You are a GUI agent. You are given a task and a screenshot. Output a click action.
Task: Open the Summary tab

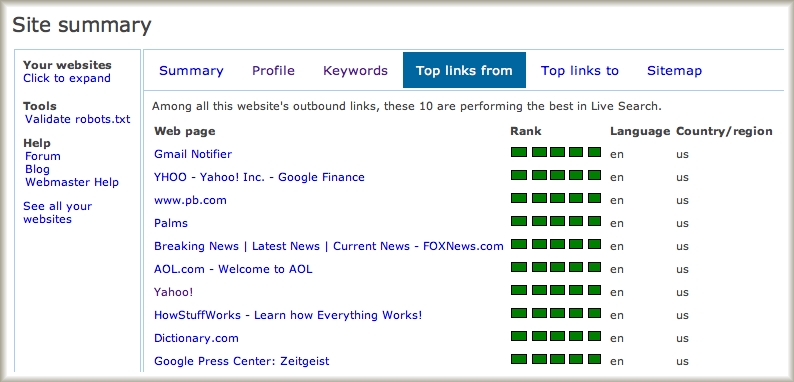click(191, 70)
